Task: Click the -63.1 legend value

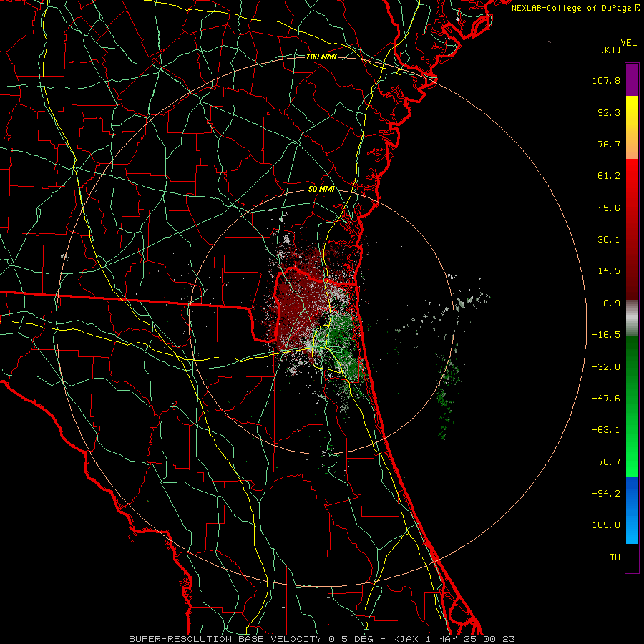Action: click(606, 430)
